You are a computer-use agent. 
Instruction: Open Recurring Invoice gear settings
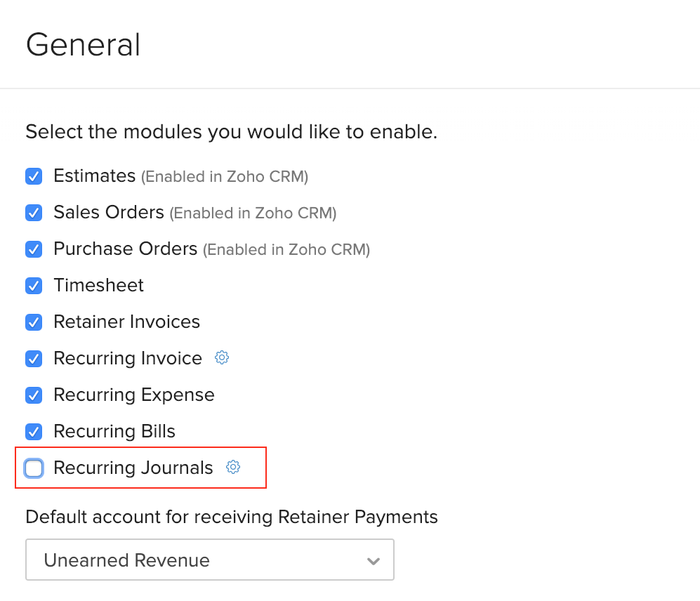[x=221, y=357]
